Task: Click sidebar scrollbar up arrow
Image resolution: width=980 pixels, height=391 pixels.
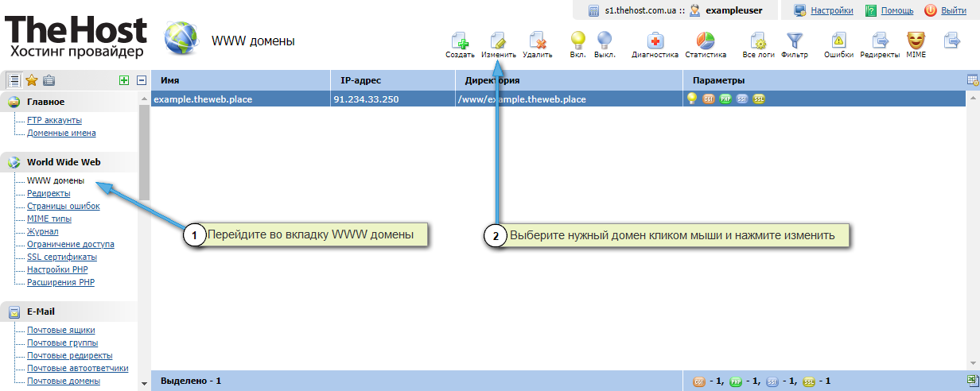Action: (x=143, y=97)
